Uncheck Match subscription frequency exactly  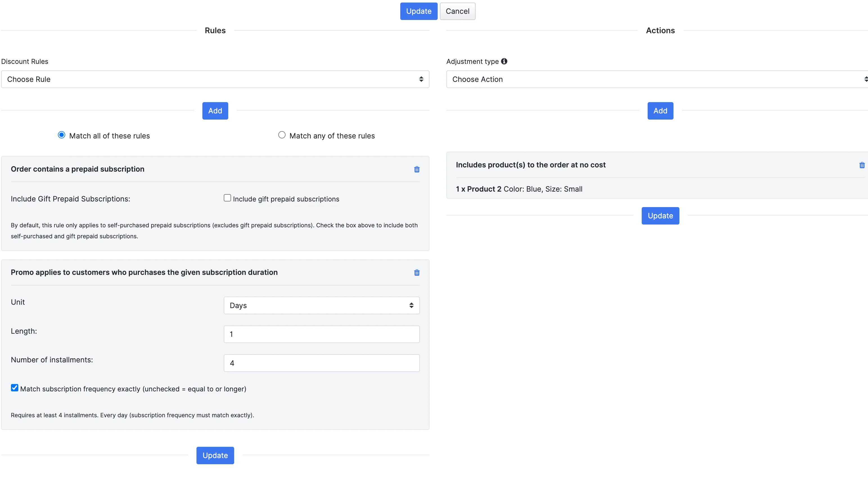[x=14, y=388]
